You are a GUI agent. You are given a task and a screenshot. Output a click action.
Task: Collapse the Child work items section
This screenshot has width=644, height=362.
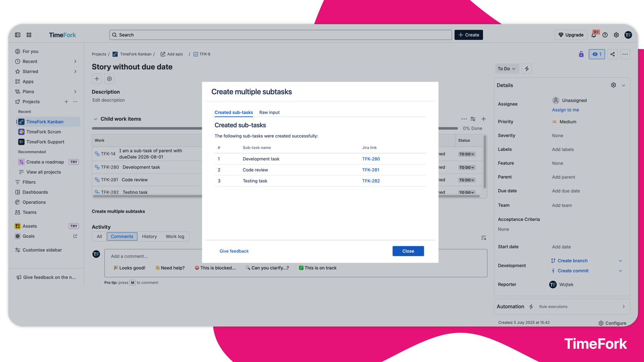click(x=95, y=119)
